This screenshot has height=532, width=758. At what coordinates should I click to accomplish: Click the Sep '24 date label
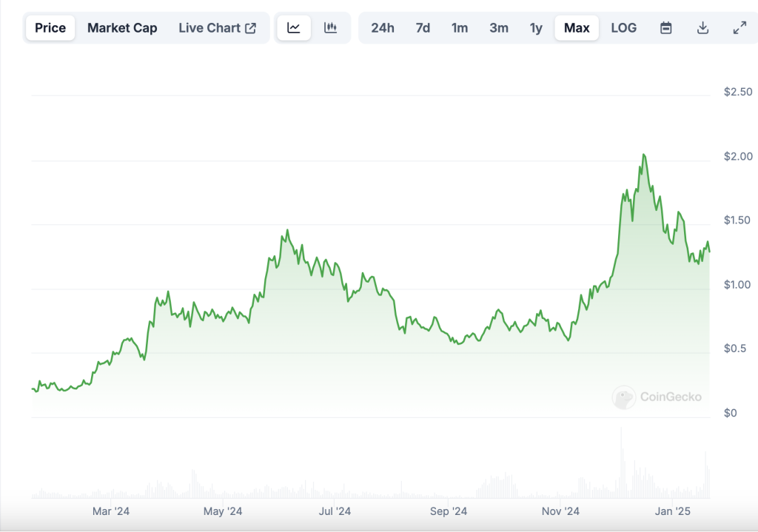[448, 511]
